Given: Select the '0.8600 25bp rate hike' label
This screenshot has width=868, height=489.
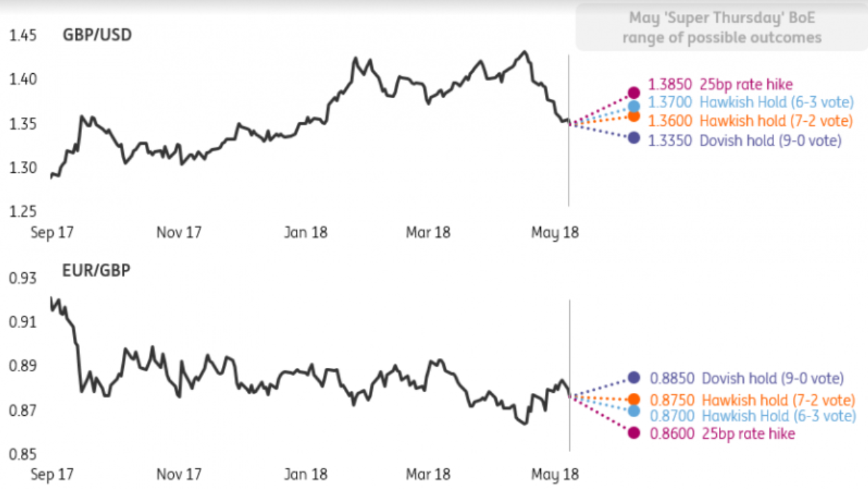Looking at the screenshot, I should tap(722, 434).
